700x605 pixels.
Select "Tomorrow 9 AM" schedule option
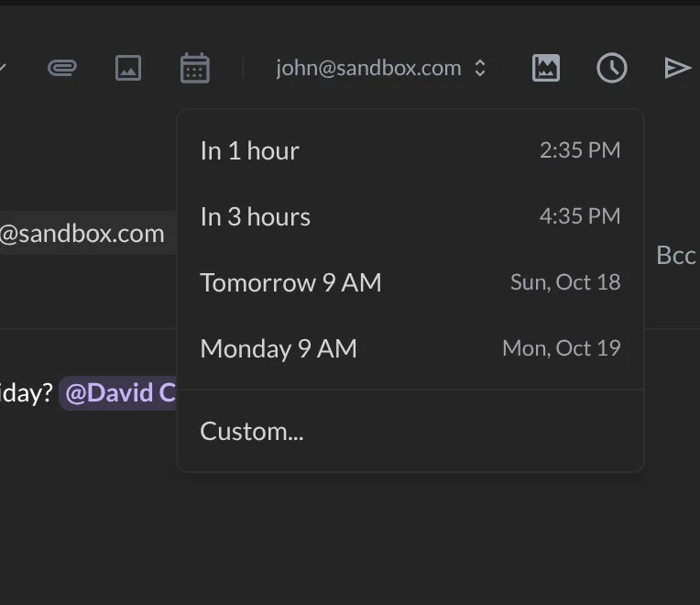(410, 282)
